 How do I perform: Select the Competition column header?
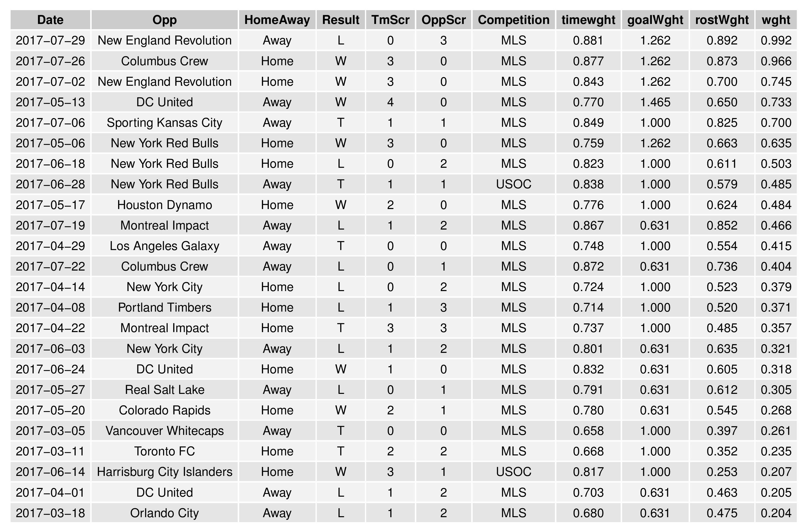[513, 20]
